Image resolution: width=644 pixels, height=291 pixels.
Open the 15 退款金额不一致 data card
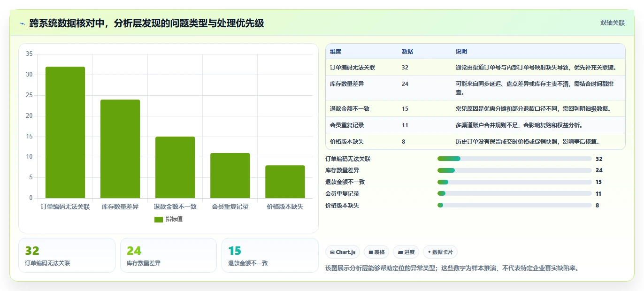(270, 255)
